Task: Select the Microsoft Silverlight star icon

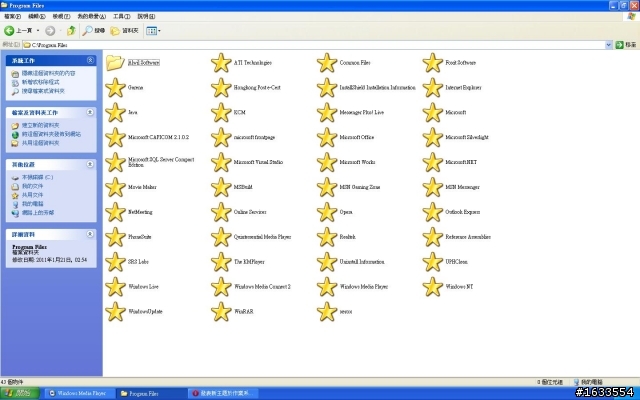Action: 433,138
